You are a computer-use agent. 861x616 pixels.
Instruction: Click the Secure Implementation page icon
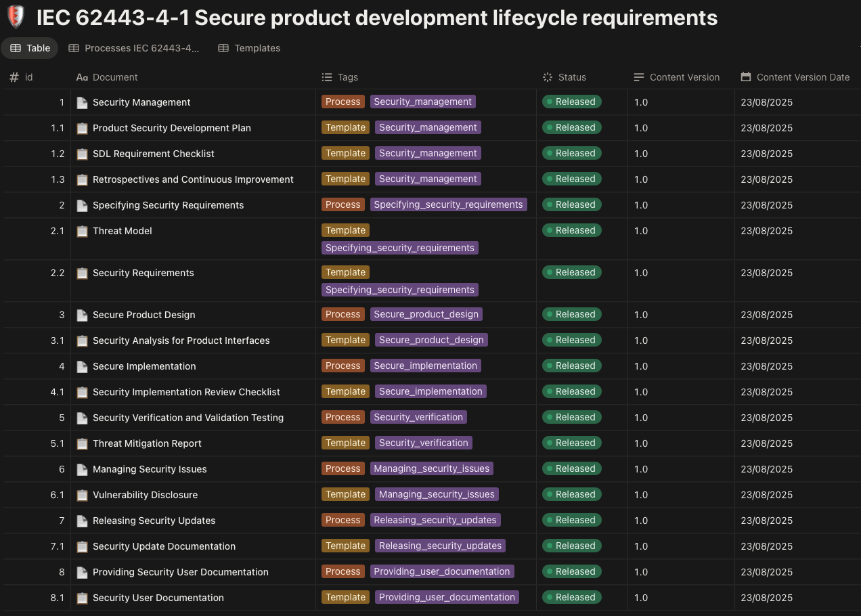[x=82, y=366]
